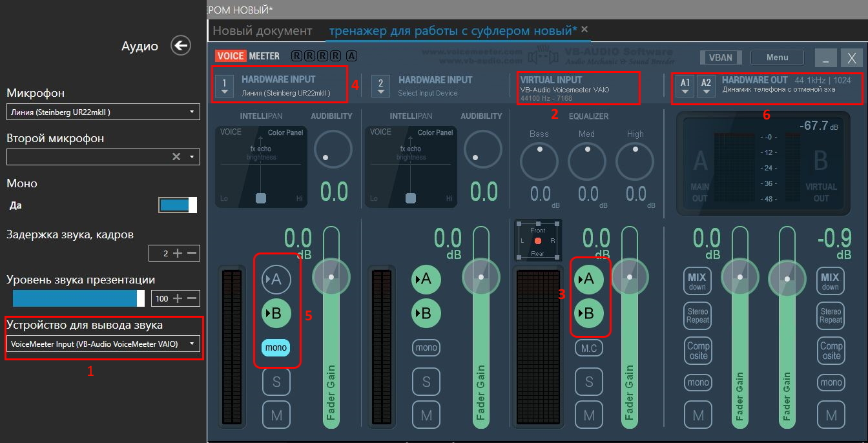Adjust the High equalizer knob

pos(635,161)
